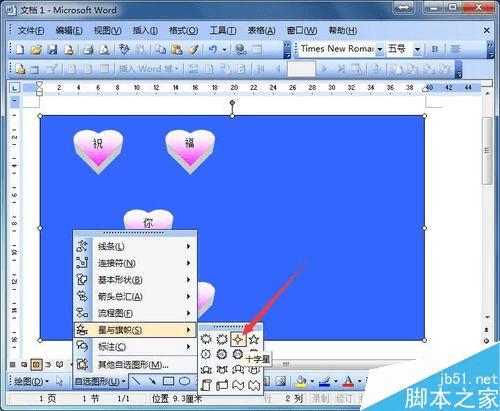Click the Copy icon
500x411 pixels.
pos(161,50)
